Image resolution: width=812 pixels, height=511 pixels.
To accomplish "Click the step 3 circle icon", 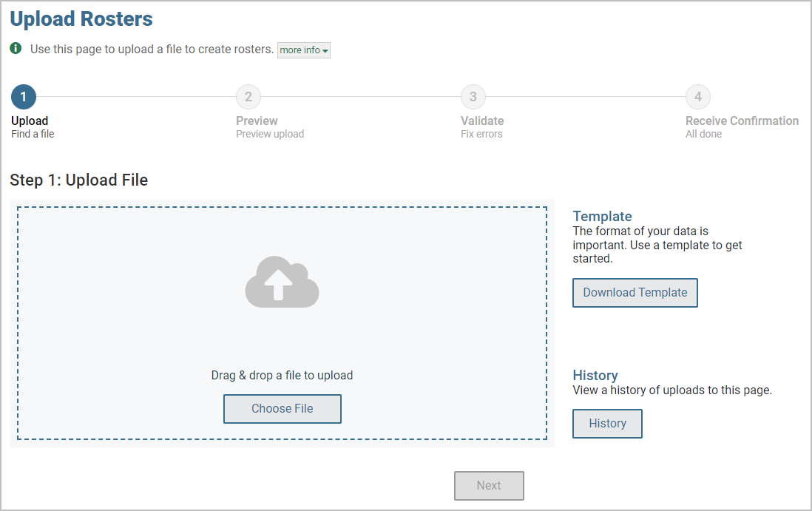I will click(x=473, y=97).
